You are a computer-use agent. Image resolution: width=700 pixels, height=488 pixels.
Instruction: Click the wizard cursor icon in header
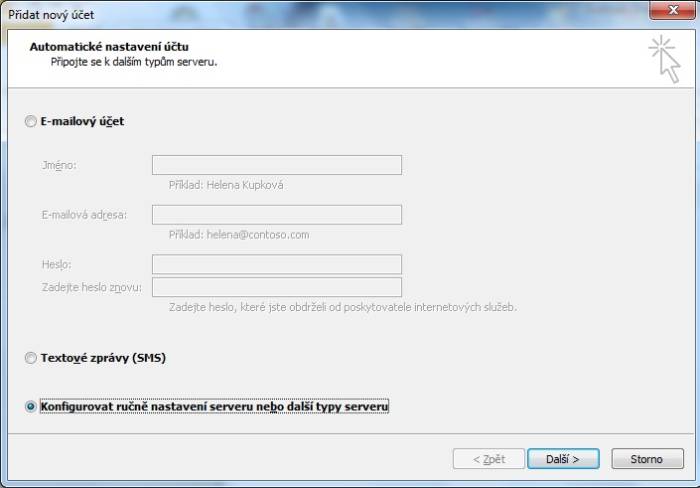point(664,58)
